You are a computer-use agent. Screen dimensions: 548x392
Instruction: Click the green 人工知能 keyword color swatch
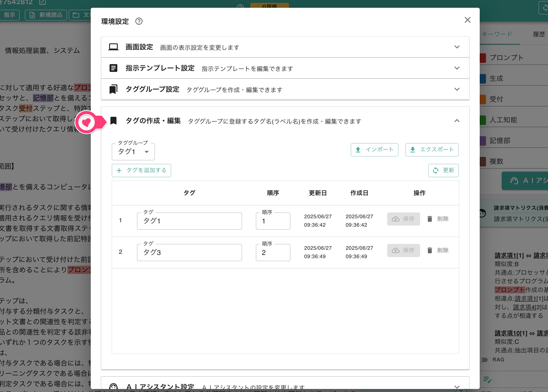(483, 120)
